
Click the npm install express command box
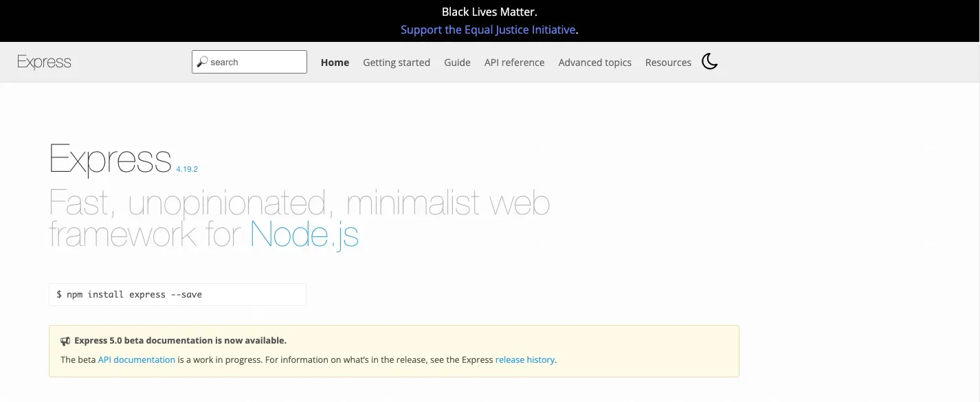[x=177, y=294]
